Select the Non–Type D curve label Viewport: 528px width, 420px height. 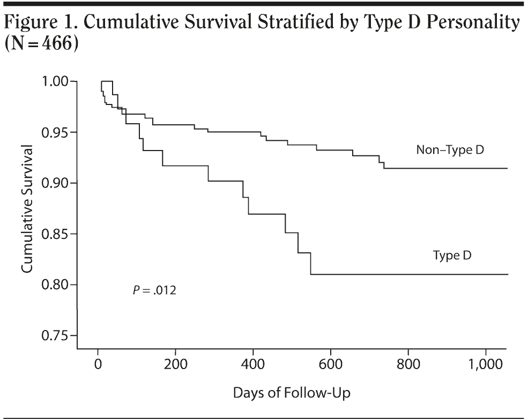click(x=450, y=149)
